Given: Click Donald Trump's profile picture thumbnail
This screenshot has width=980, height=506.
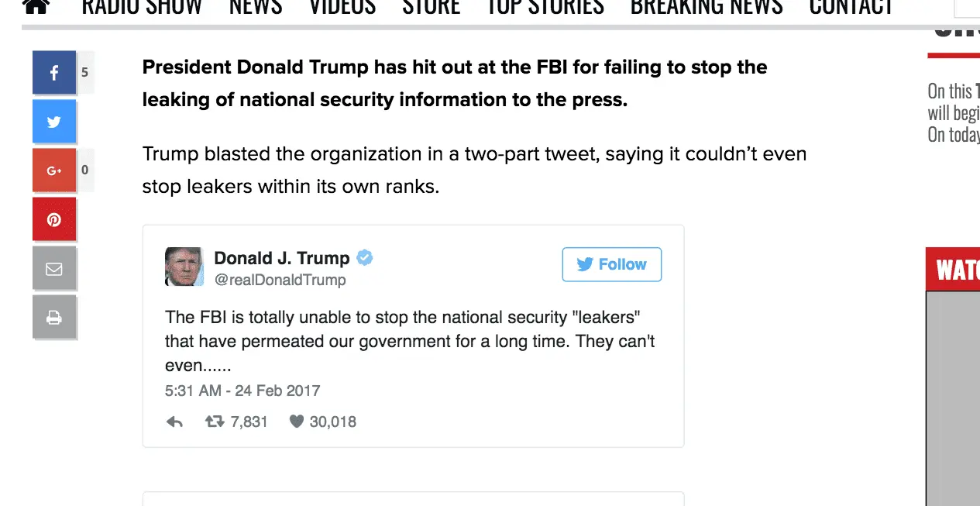Looking at the screenshot, I should click(x=184, y=267).
